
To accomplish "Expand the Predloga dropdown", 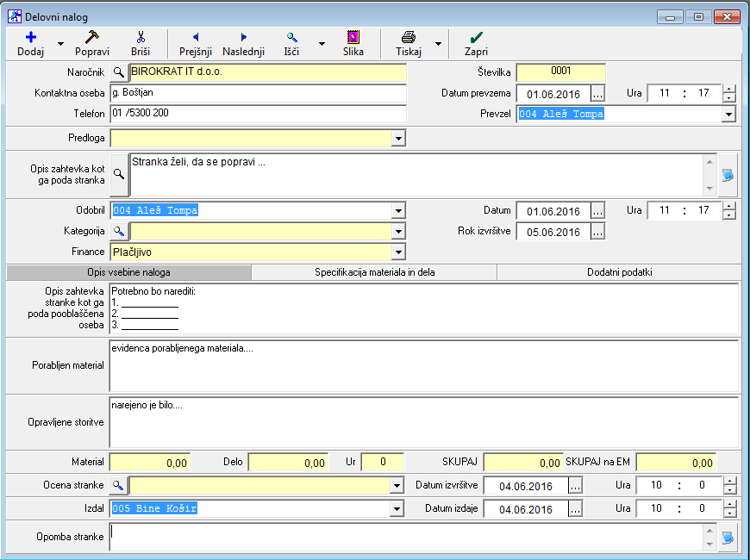I will (x=397, y=138).
